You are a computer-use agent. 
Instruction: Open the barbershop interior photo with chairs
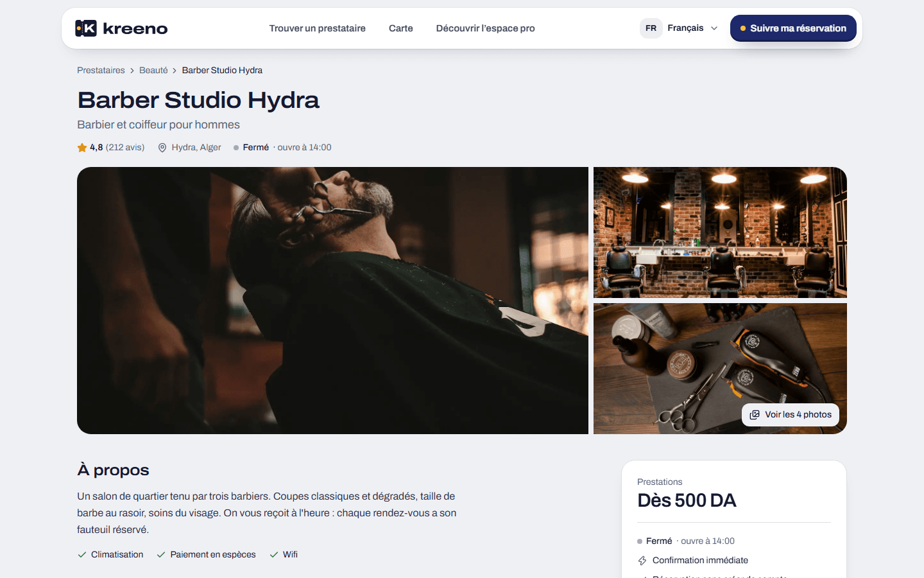[720, 232]
